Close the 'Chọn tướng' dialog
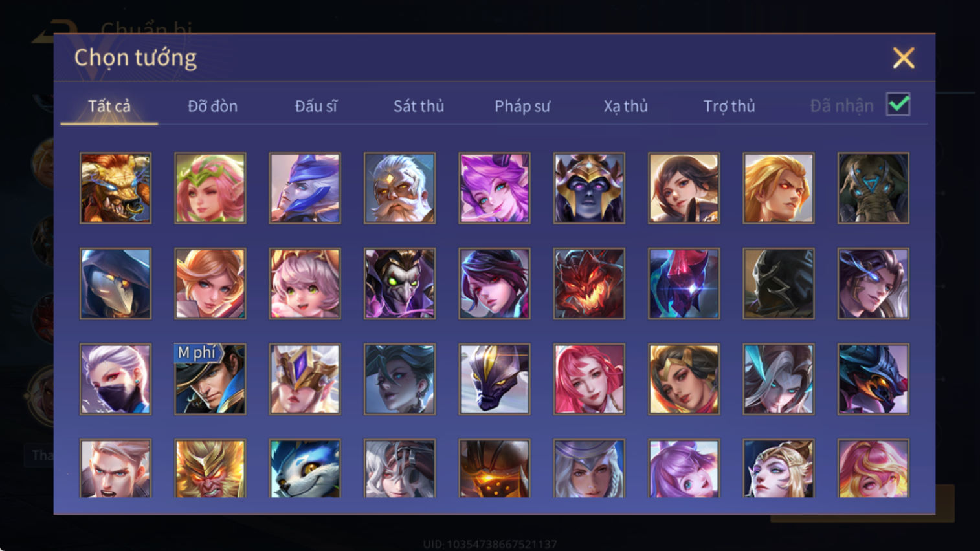The image size is (980, 551). [x=904, y=58]
